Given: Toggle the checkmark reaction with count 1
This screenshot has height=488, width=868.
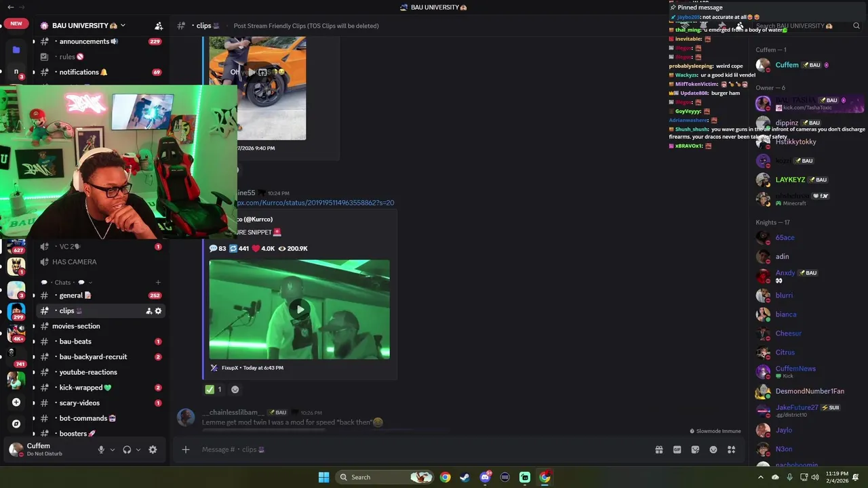Looking at the screenshot, I should (x=214, y=389).
